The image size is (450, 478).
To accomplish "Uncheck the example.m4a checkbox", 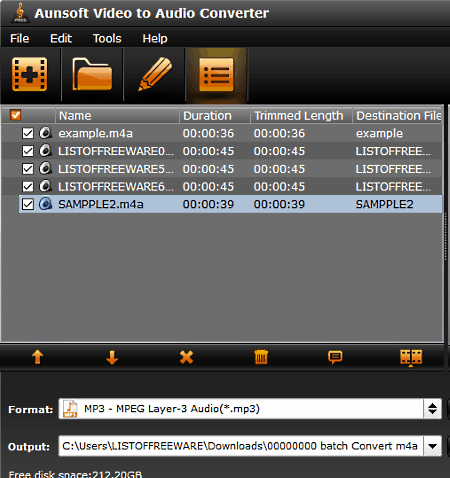I will [28, 133].
